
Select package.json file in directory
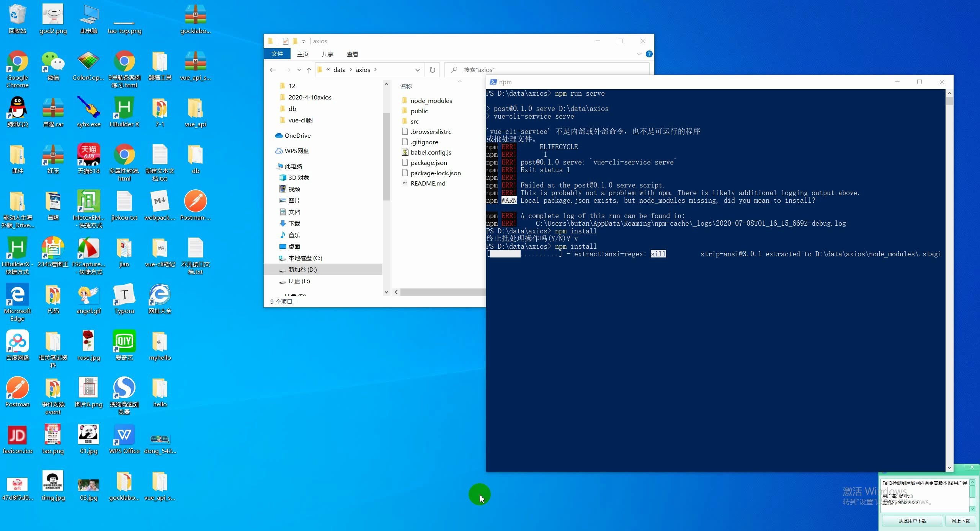[428, 162]
